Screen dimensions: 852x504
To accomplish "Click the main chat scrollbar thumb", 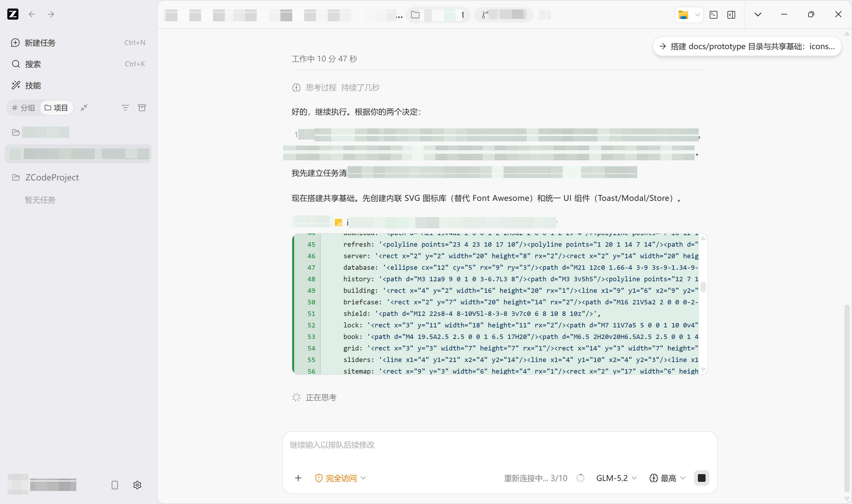I will pos(847,399).
